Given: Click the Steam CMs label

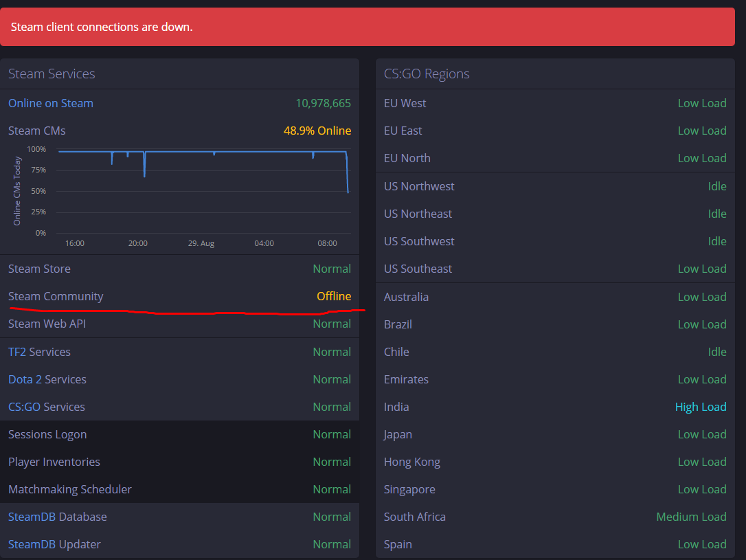Looking at the screenshot, I should (36, 131).
